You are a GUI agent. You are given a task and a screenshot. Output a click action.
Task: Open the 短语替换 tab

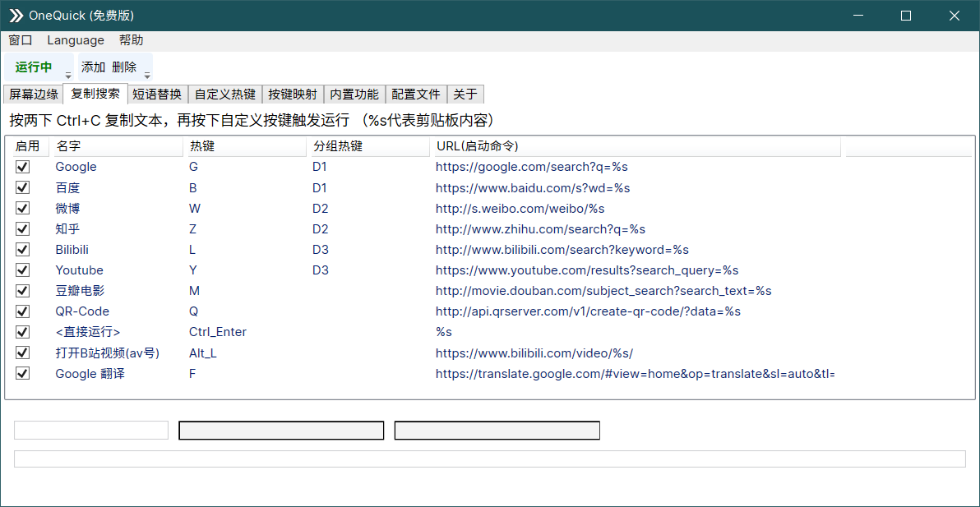(x=156, y=94)
